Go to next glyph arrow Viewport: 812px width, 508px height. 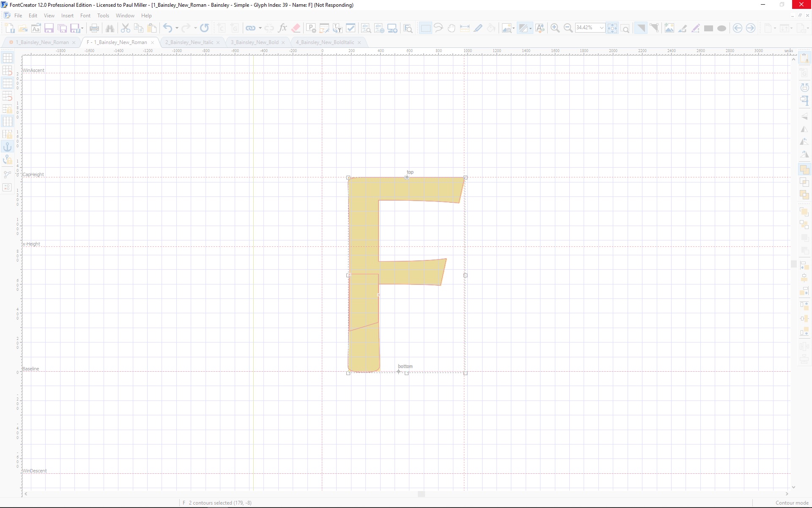751,28
